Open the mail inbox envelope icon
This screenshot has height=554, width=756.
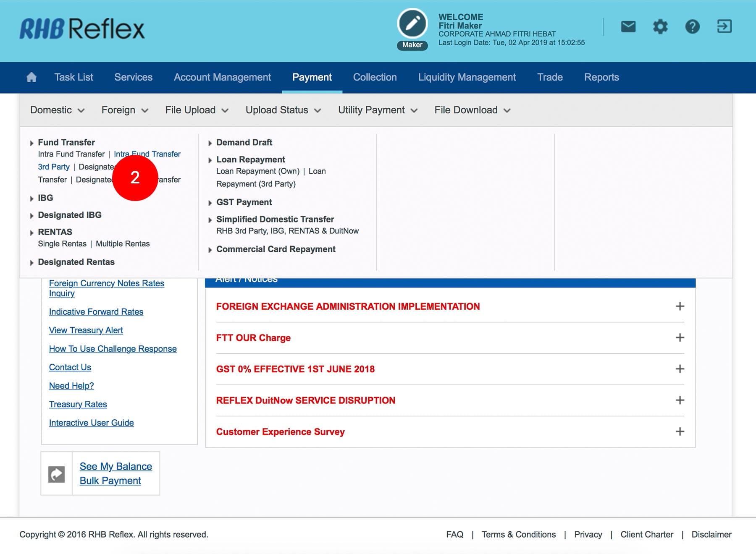coord(628,27)
